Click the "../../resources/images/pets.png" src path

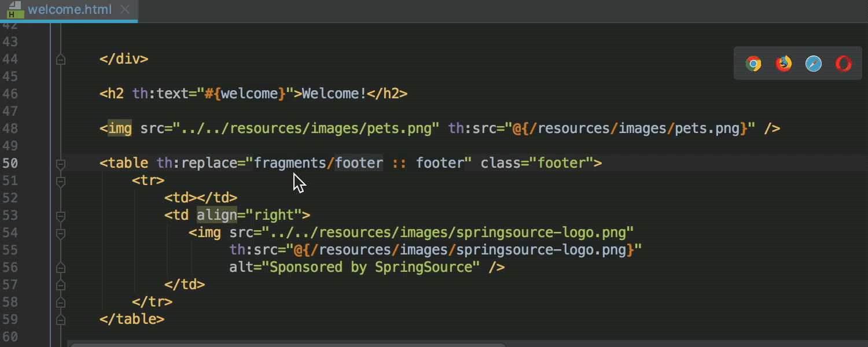click(x=306, y=128)
